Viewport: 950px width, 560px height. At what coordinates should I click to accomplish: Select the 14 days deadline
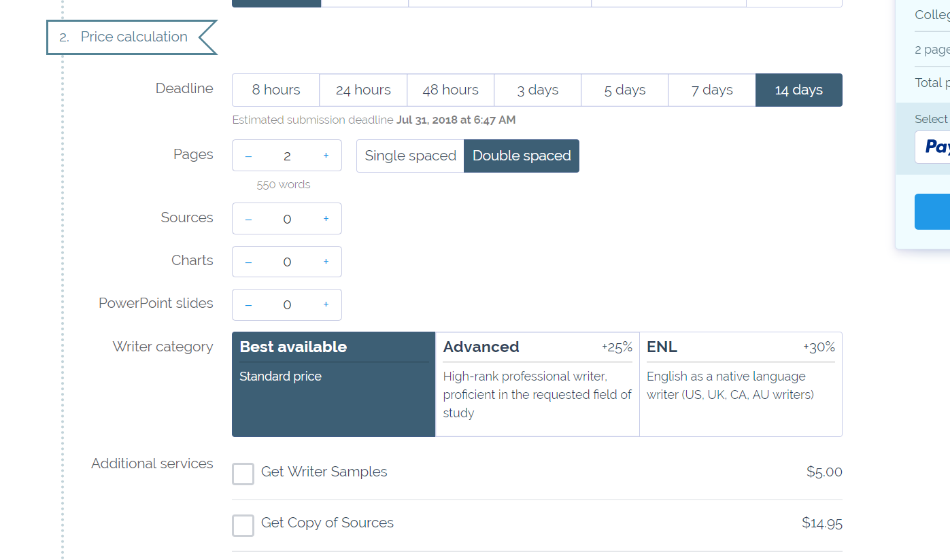798,90
